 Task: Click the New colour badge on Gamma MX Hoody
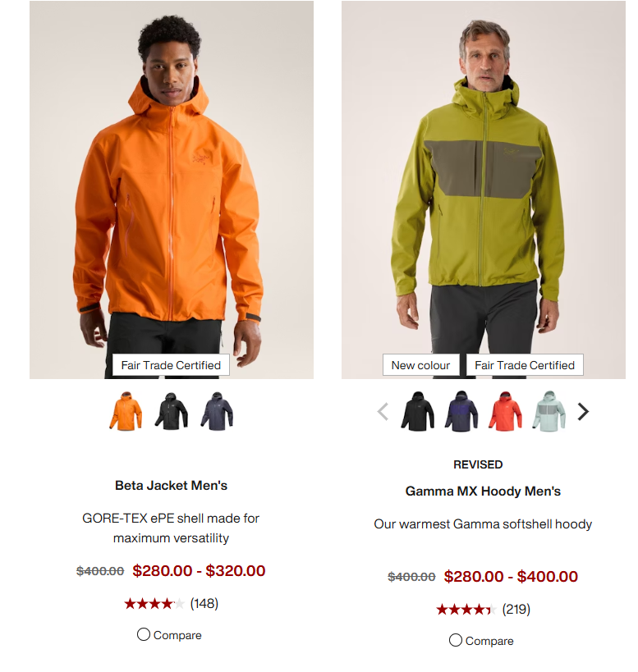coord(420,365)
